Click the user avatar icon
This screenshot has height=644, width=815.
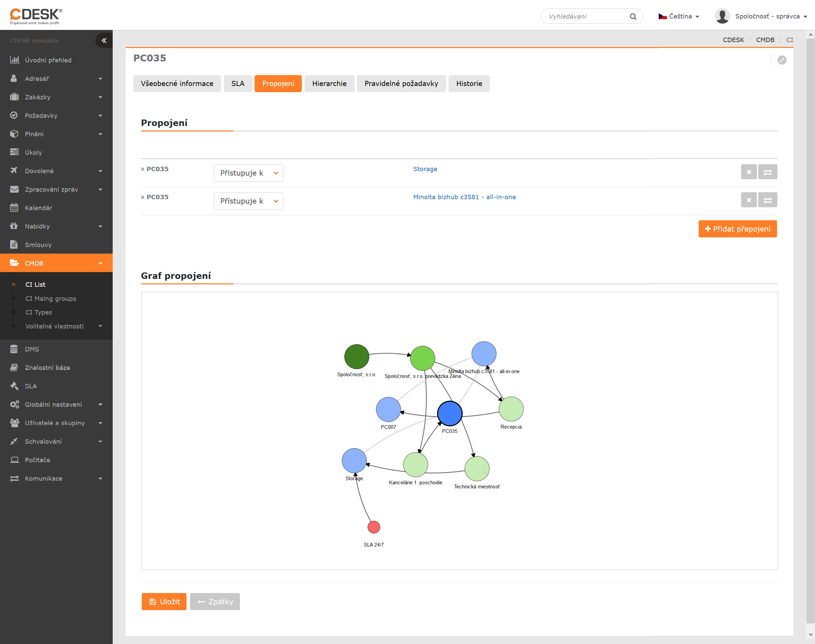(x=722, y=16)
